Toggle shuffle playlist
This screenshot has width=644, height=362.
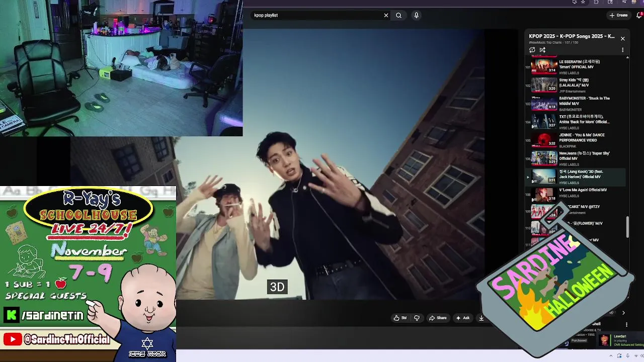click(542, 50)
